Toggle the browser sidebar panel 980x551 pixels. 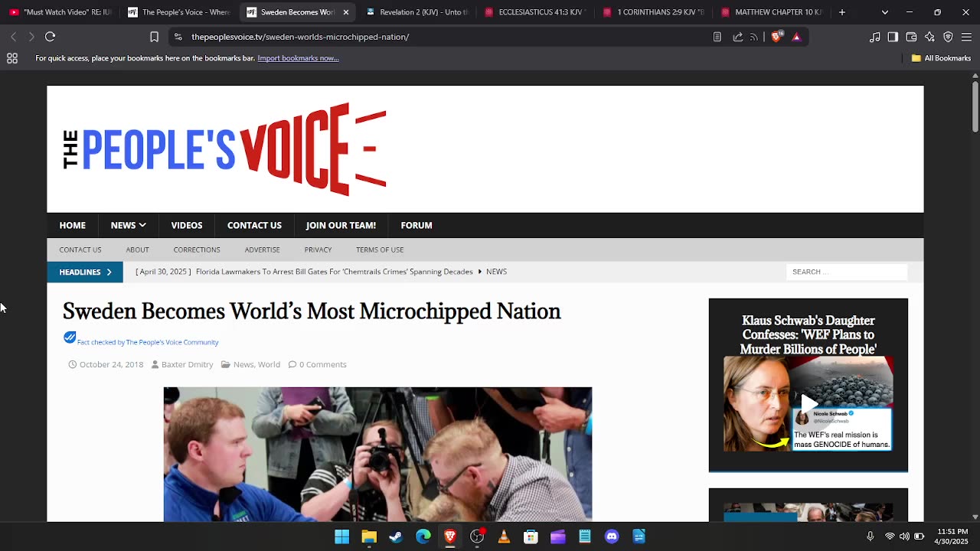[x=893, y=37]
